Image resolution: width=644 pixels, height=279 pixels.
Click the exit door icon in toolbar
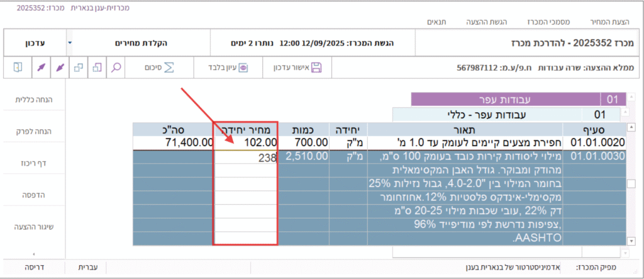(18, 67)
